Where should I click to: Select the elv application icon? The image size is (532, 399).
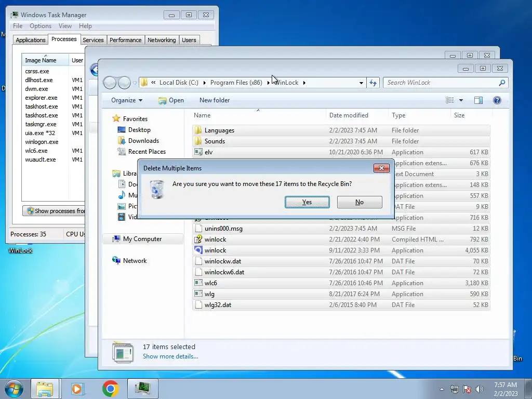click(198, 152)
